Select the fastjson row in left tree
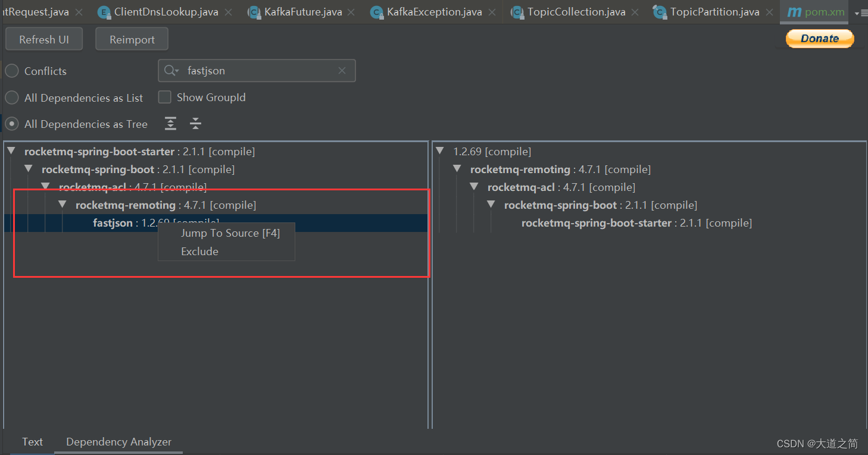Image resolution: width=868 pixels, height=455 pixels. pos(216,223)
